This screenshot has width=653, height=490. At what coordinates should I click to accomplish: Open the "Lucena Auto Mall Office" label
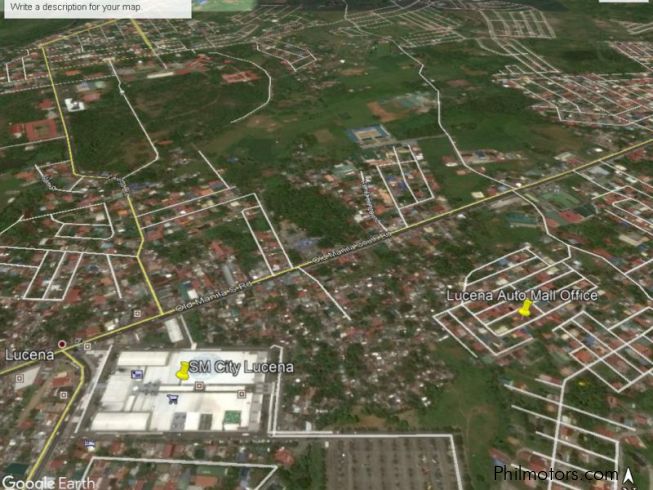[x=521, y=295]
